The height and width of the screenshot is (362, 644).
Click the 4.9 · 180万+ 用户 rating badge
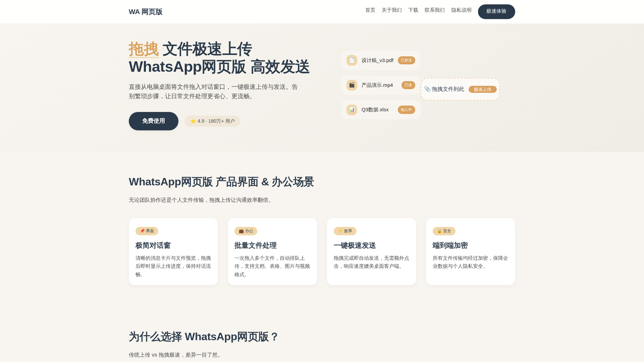212,121
